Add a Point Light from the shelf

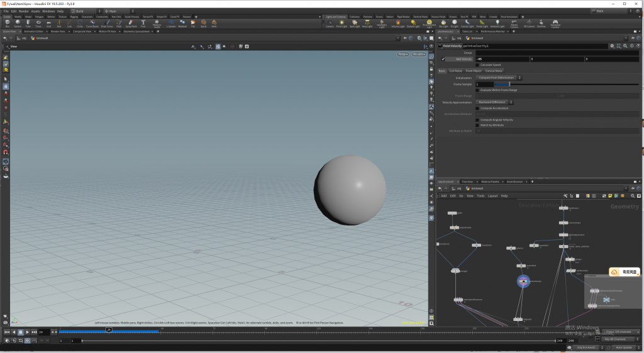[x=341, y=24]
